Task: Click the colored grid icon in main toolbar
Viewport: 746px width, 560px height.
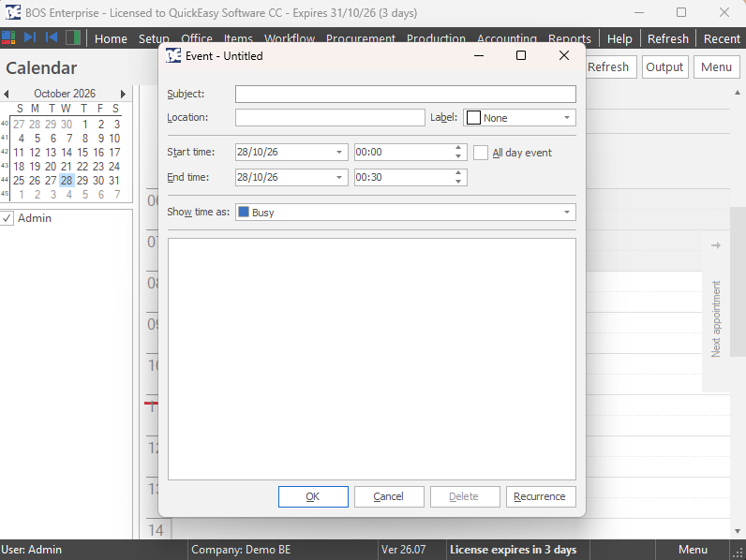Action: [x=8, y=37]
